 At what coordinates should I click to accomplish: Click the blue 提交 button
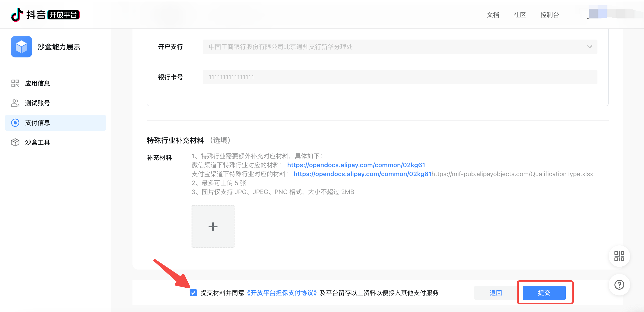coord(544,293)
